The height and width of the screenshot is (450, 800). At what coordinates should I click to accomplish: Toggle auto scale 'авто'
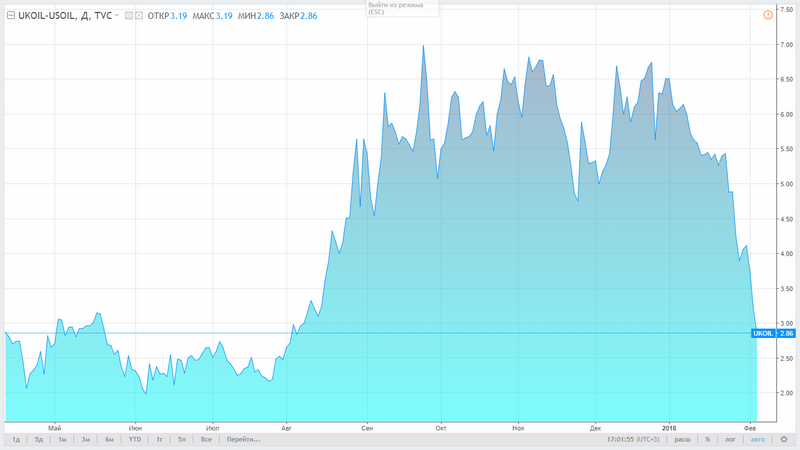(x=757, y=439)
